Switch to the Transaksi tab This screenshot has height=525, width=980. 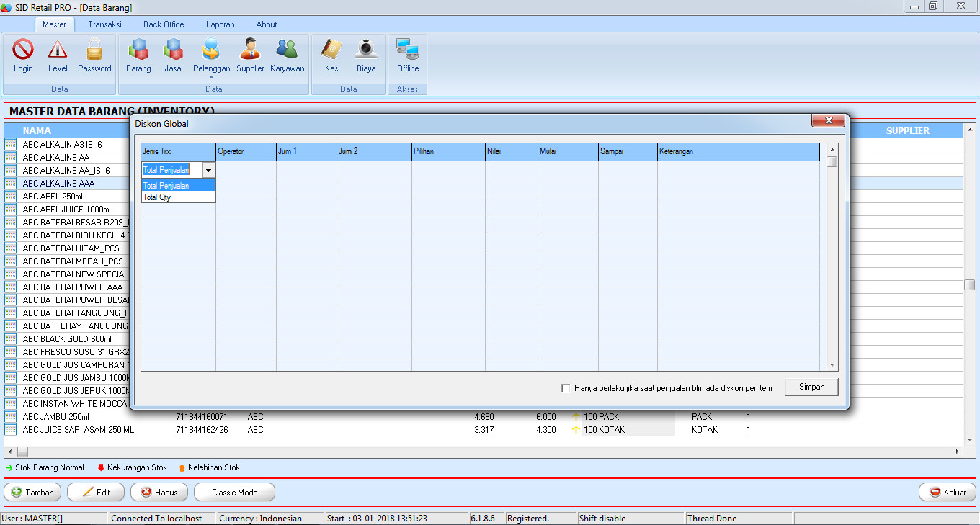click(104, 24)
